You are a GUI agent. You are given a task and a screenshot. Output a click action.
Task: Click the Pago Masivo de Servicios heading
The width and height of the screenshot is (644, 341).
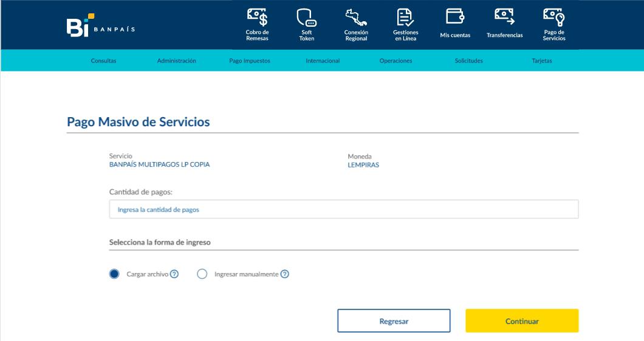click(x=139, y=122)
